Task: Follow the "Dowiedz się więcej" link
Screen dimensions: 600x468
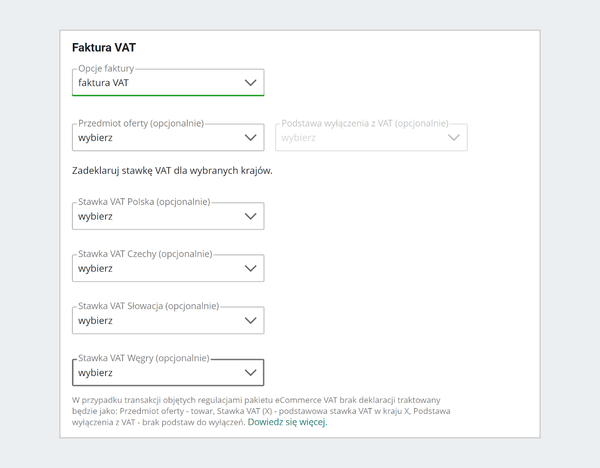Action: pyautogui.click(x=287, y=422)
